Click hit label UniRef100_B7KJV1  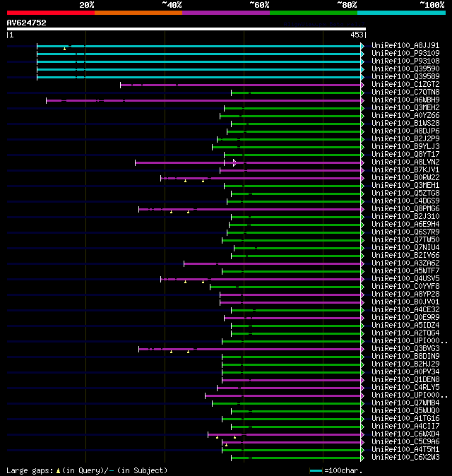(x=405, y=170)
